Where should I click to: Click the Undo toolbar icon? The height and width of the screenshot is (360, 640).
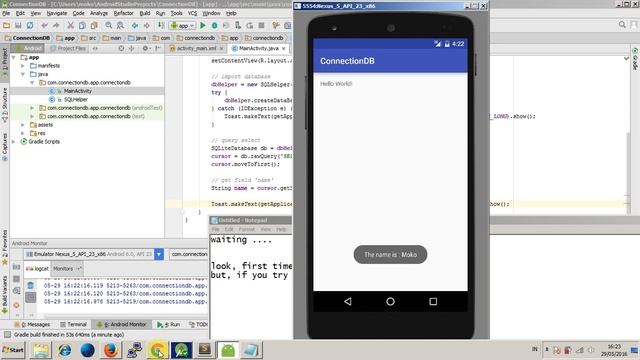[44, 25]
